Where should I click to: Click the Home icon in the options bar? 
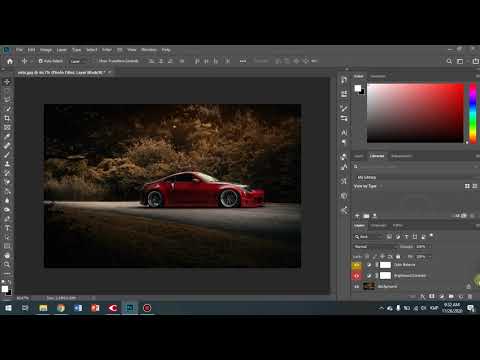pos(10,61)
